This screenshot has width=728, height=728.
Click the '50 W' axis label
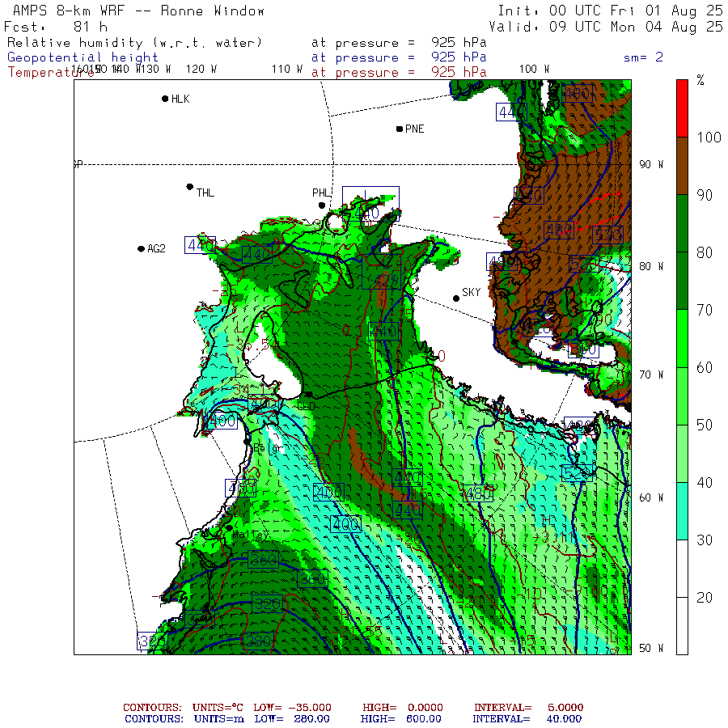point(651,648)
